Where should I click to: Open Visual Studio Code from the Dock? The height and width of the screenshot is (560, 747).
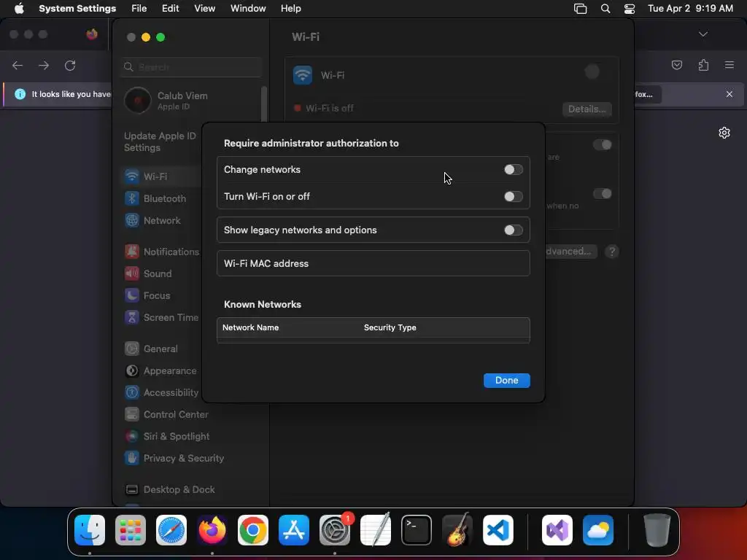pos(498,530)
